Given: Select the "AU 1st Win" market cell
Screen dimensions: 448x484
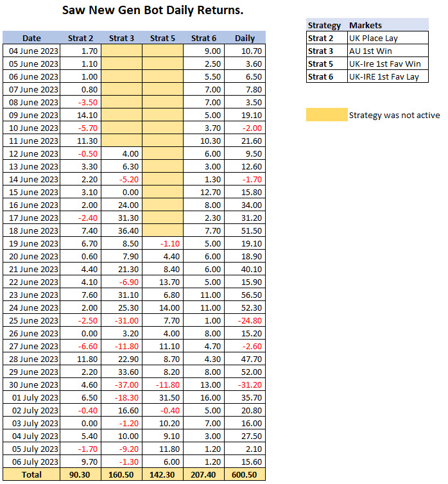Looking at the screenshot, I should [x=388, y=51].
